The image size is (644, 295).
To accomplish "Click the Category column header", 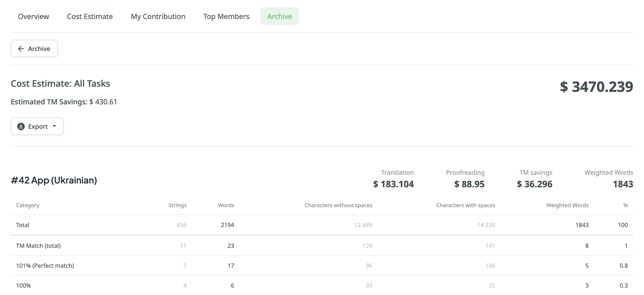I will click(x=28, y=205).
